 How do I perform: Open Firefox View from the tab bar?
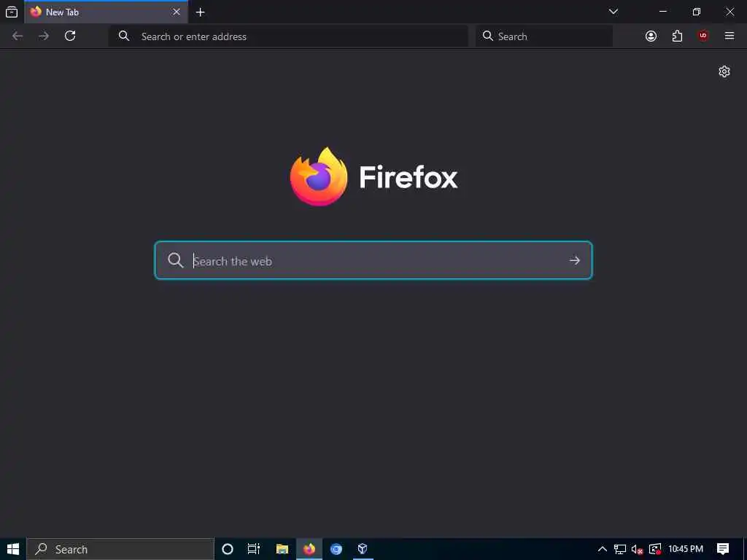(12, 12)
